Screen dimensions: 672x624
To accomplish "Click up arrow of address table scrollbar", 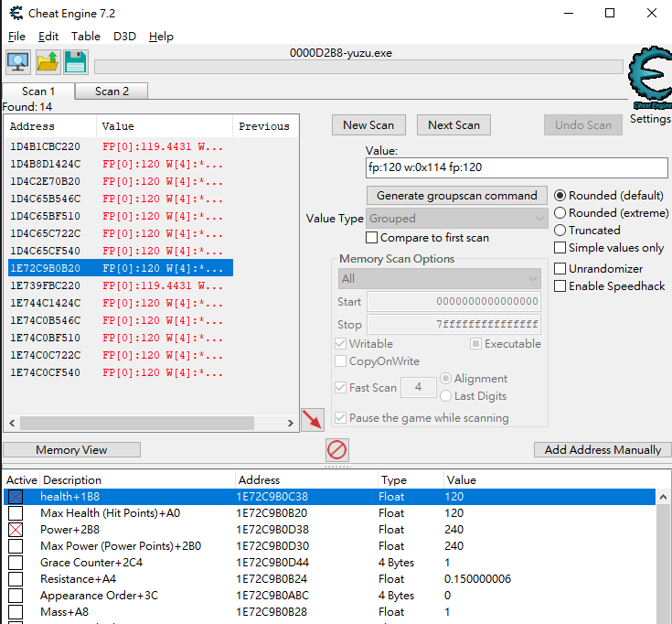I will (663, 497).
